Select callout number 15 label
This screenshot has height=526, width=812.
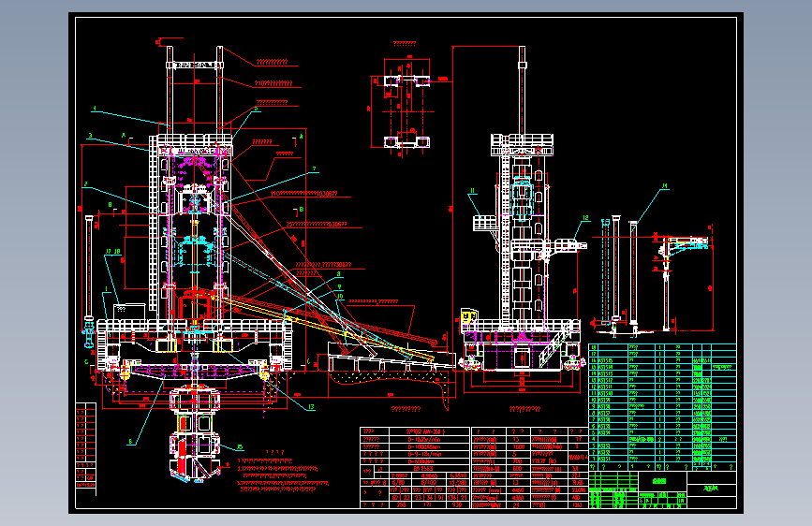[x=239, y=446]
